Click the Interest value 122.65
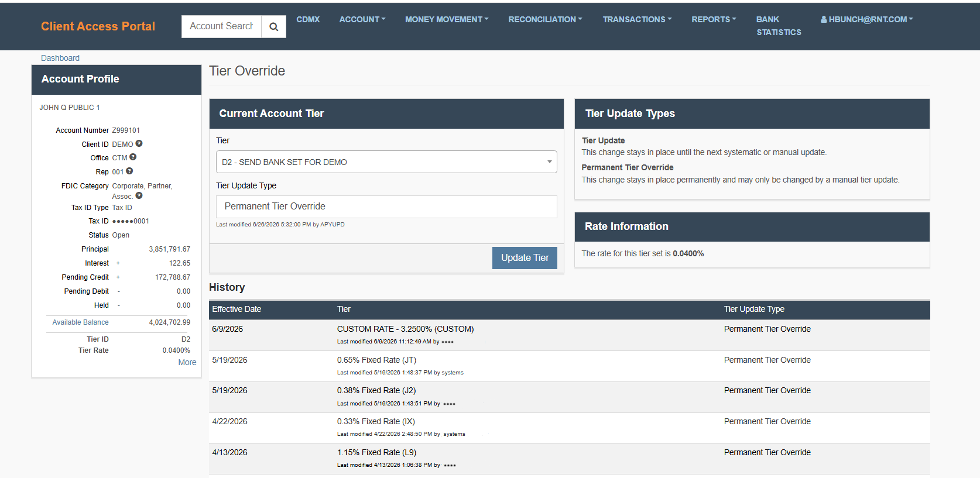Viewport: 980px width, 478px height. coord(180,263)
